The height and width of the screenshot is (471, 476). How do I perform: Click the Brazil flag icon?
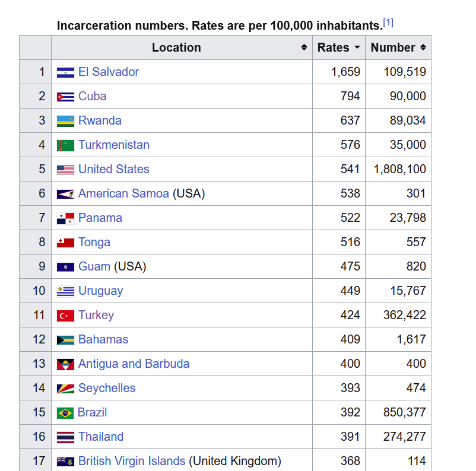click(x=65, y=413)
